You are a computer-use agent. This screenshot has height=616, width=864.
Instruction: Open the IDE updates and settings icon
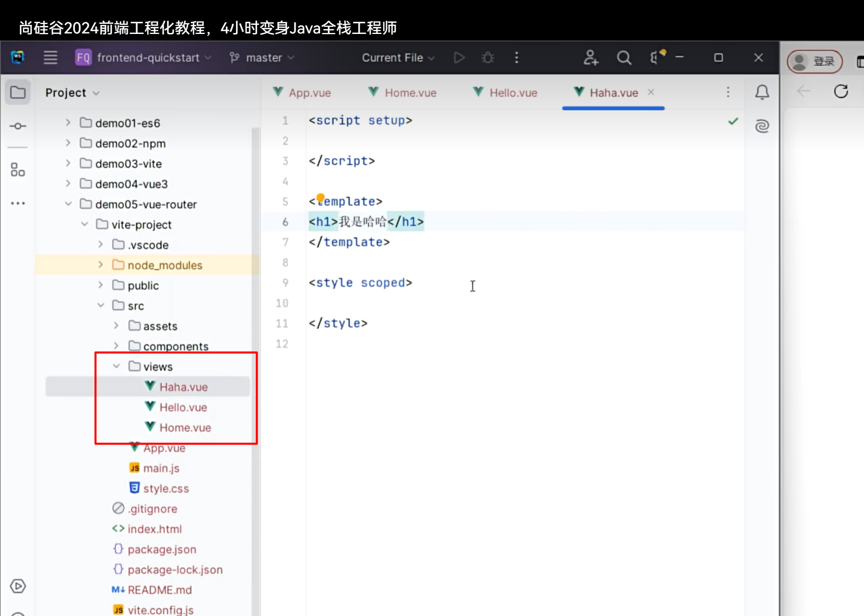click(657, 57)
